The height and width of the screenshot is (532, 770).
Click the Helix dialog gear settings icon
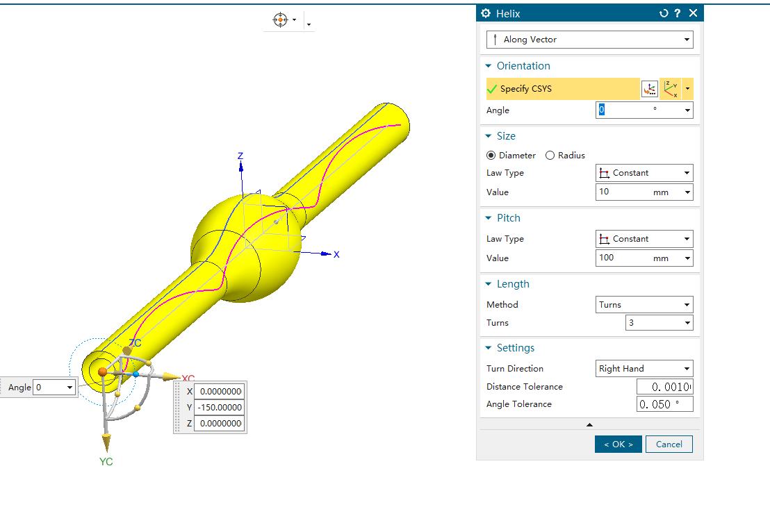(486, 13)
